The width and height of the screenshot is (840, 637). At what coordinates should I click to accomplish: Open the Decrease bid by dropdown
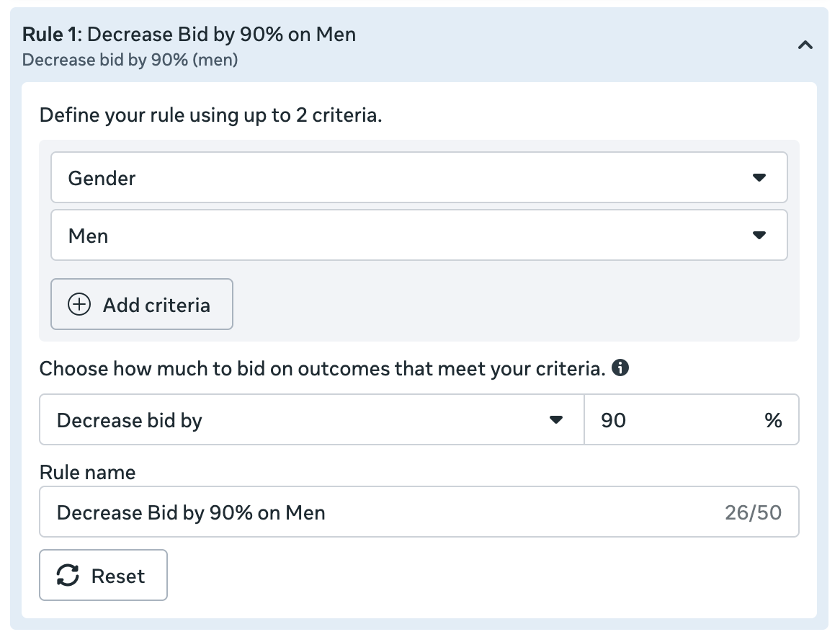303,419
